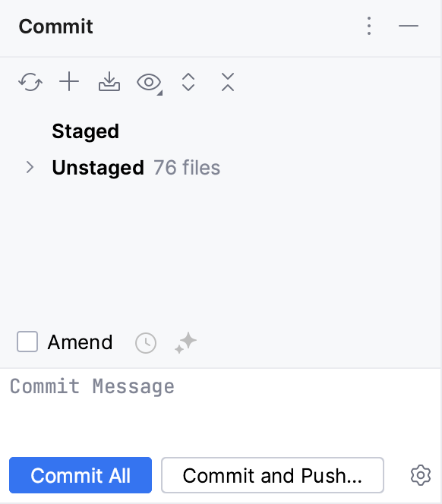This screenshot has width=442, height=504.
Task: Open the Commit panel three-dot options
Action: pos(369,26)
